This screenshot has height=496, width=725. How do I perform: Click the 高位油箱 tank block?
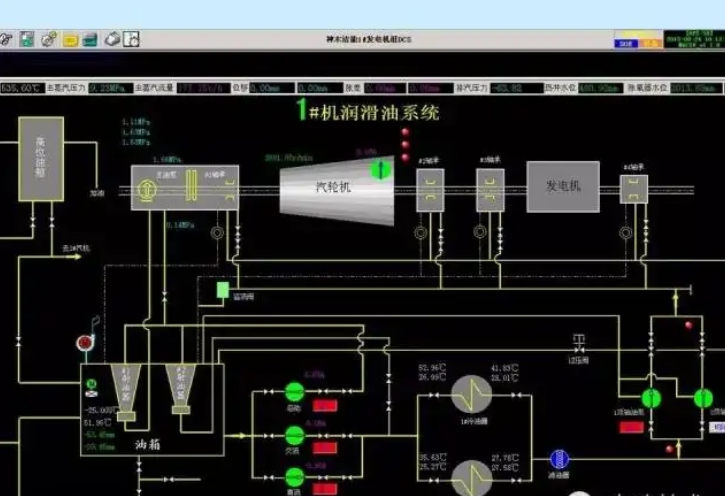pyautogui.click(x=41, y=157)
